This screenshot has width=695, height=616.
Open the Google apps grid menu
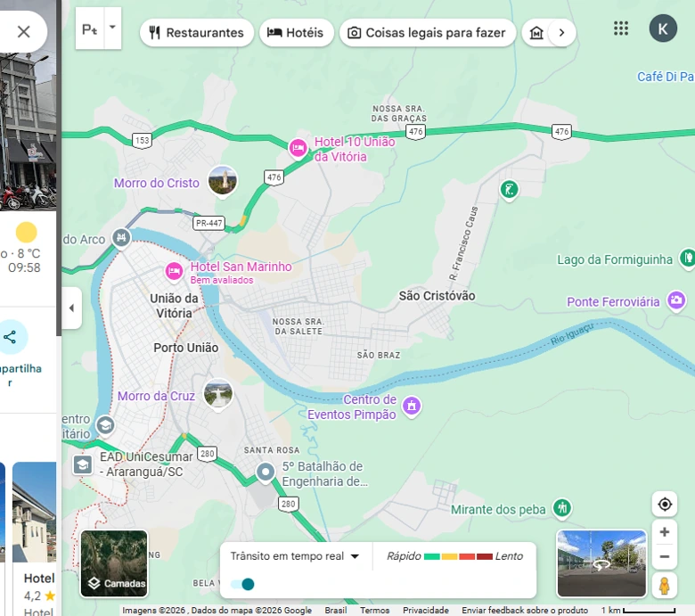point(620,29)
